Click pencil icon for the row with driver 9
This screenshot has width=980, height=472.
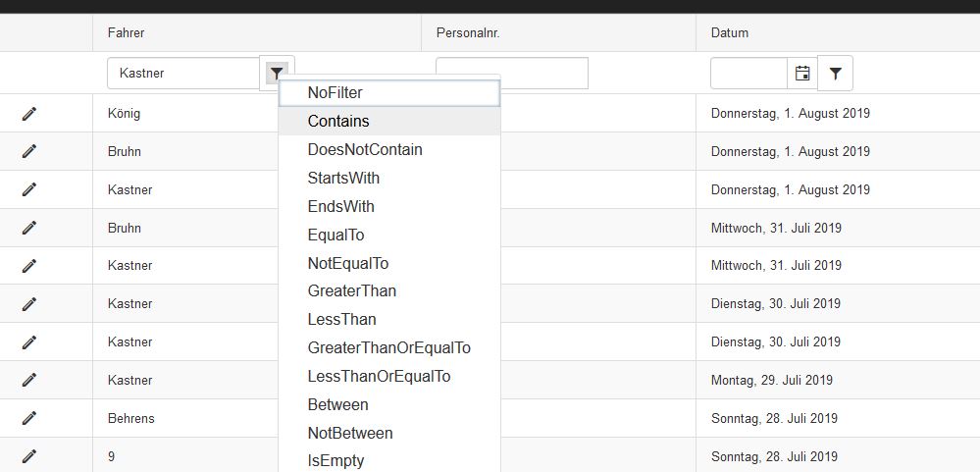[29, 456]
